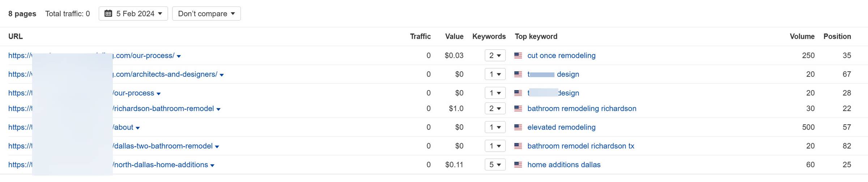Viewport: 868px width, 182px height.
Task: Open keywords dropdown for cut once remodeling row
Action: pyautogui.click(x=495, y=56)
